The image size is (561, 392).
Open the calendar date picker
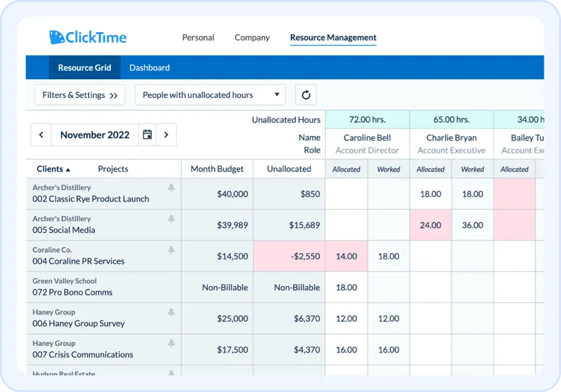[x=147, y=135]
